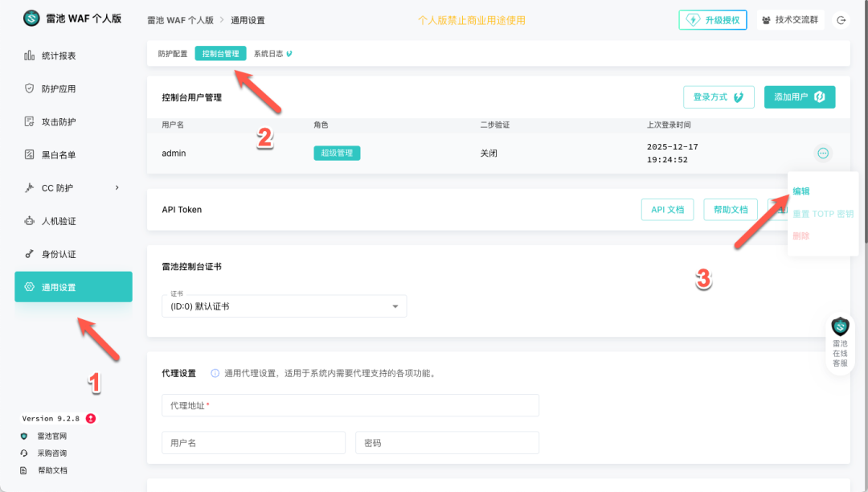Select 编辑 from the user context menu
Screen dimensions: 868x492
801,191
